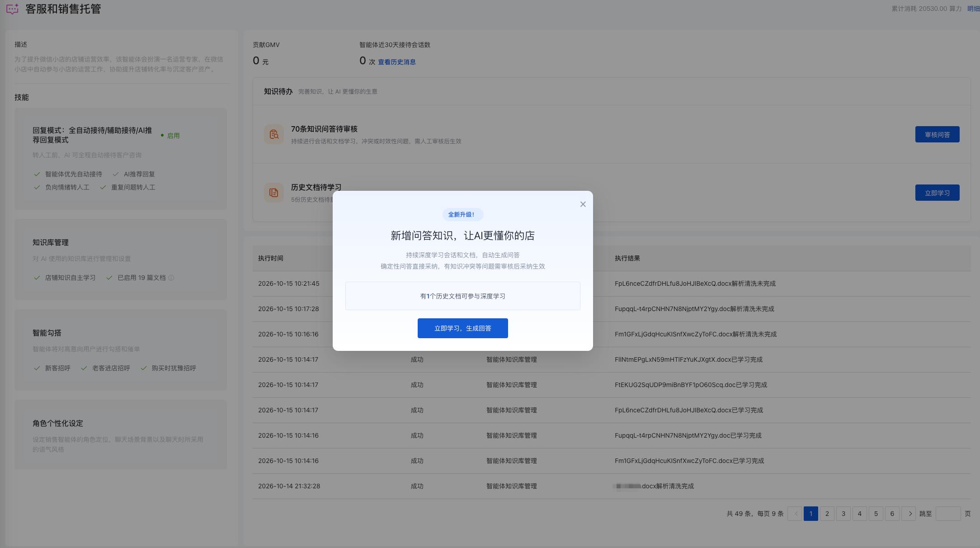Open the 知识库管理 skill card
980x548 pixels.
(121, 260)
